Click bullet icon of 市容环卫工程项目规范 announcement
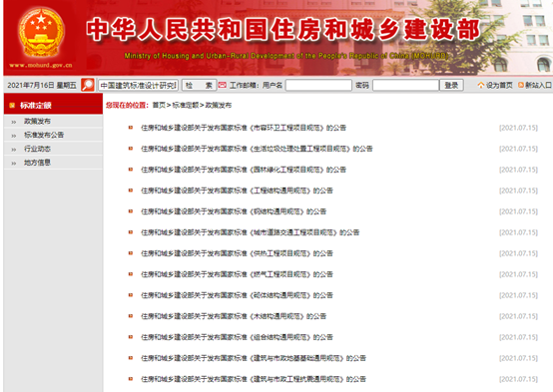 pos(131,128)
